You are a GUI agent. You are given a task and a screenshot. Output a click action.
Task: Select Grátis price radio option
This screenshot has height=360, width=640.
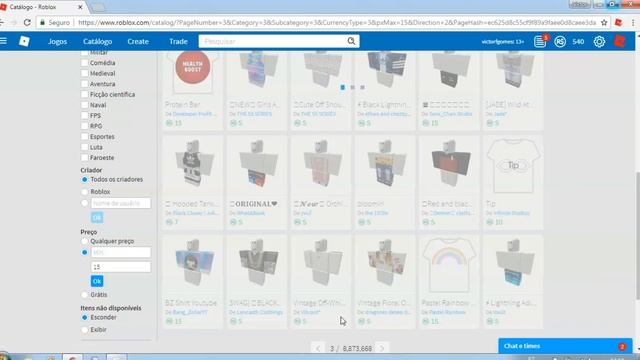[x=84, y=295]
